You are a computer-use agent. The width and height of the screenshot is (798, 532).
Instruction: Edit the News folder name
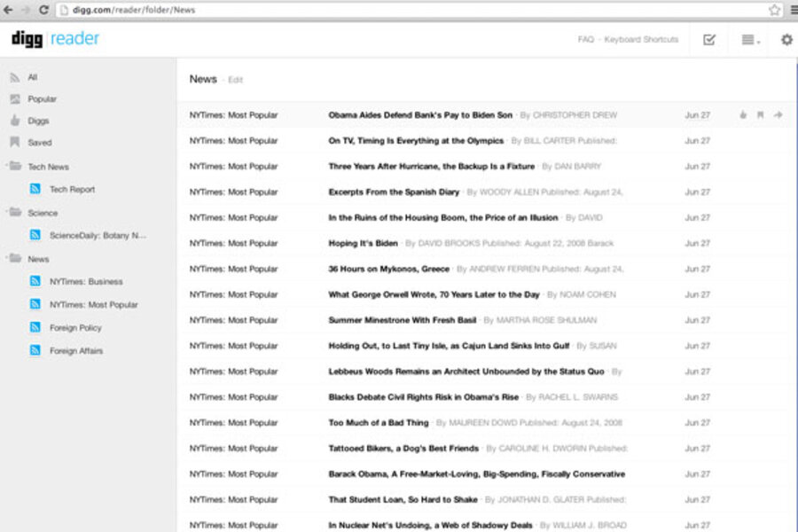236,79
